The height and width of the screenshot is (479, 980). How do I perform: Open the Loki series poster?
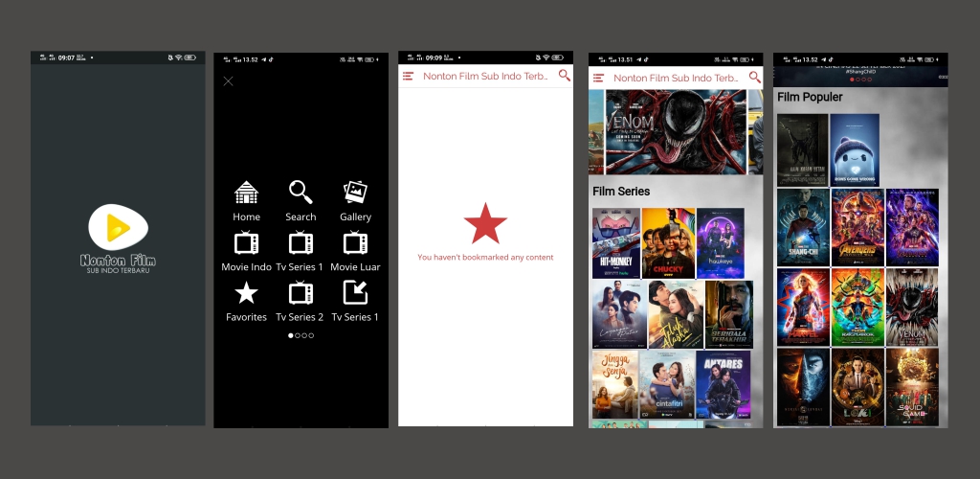[857, 387]
